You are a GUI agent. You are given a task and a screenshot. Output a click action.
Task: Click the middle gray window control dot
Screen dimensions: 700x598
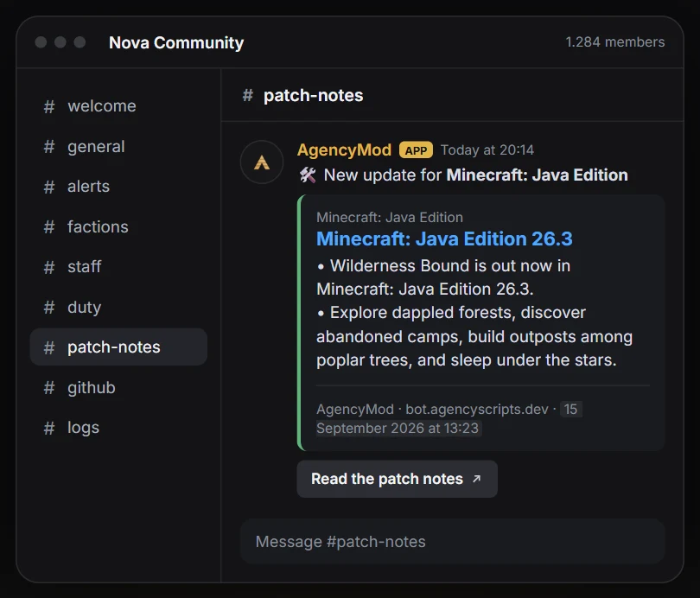pos(60,42)
